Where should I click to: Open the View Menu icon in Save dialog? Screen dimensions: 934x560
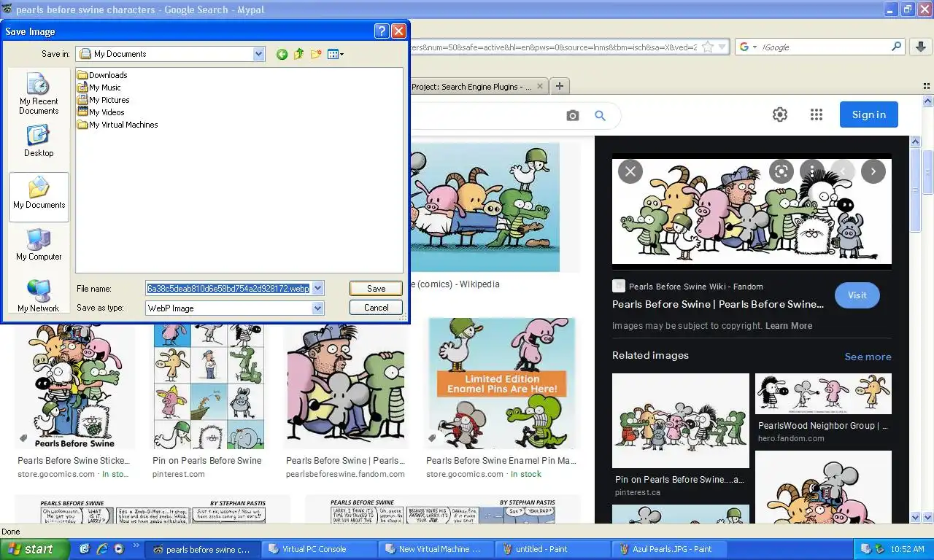[336, 54]
